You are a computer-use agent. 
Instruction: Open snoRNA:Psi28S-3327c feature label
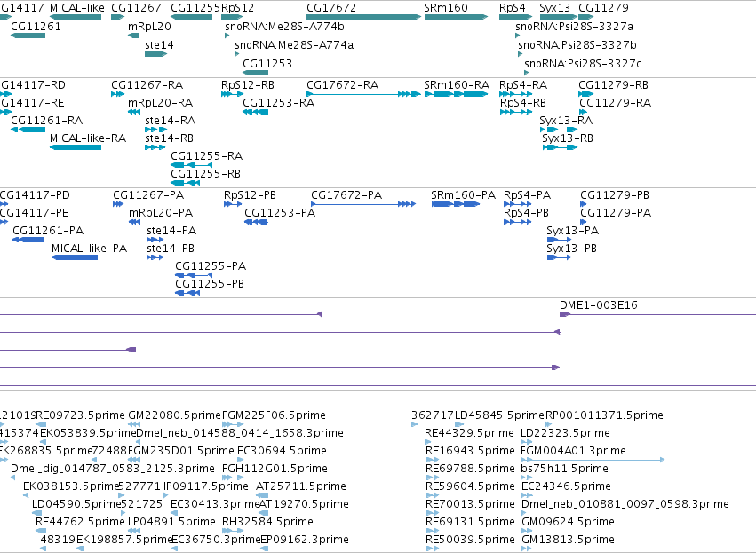click(583, 64)
